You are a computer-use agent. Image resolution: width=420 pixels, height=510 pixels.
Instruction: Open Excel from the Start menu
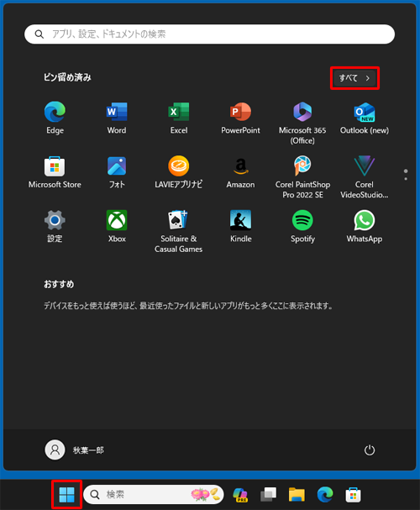click(x=178, y=118)
